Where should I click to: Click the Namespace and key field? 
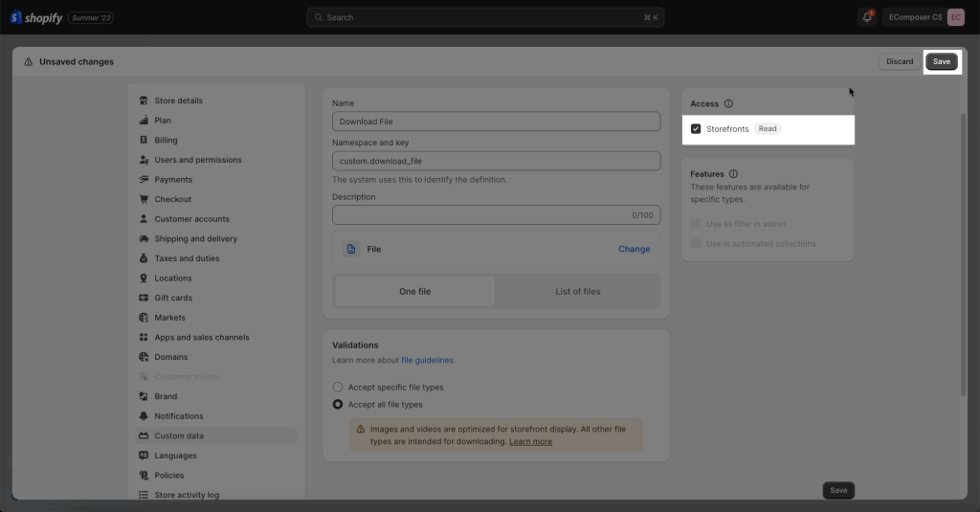(497, 161)
